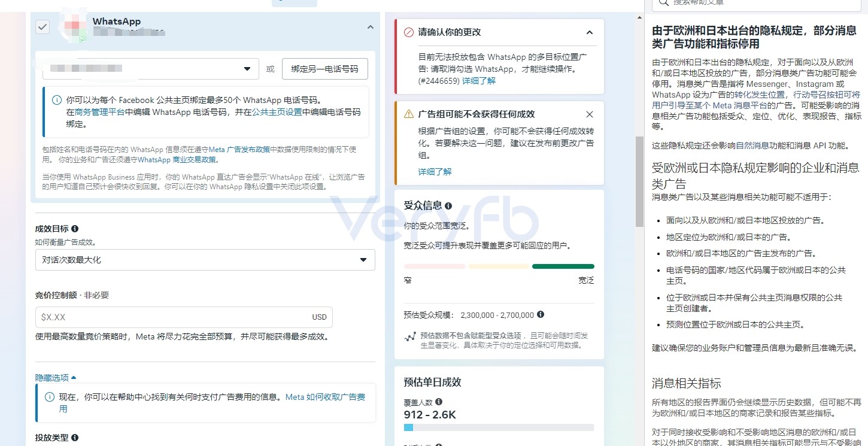
Task: Click the USD currency label
Action: [320, 317]
